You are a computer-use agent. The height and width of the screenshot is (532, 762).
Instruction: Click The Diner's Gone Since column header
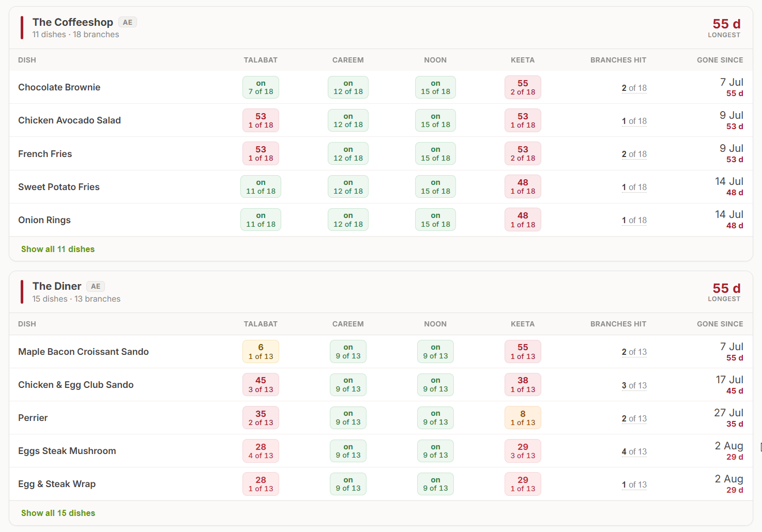(x=720, y=324)
